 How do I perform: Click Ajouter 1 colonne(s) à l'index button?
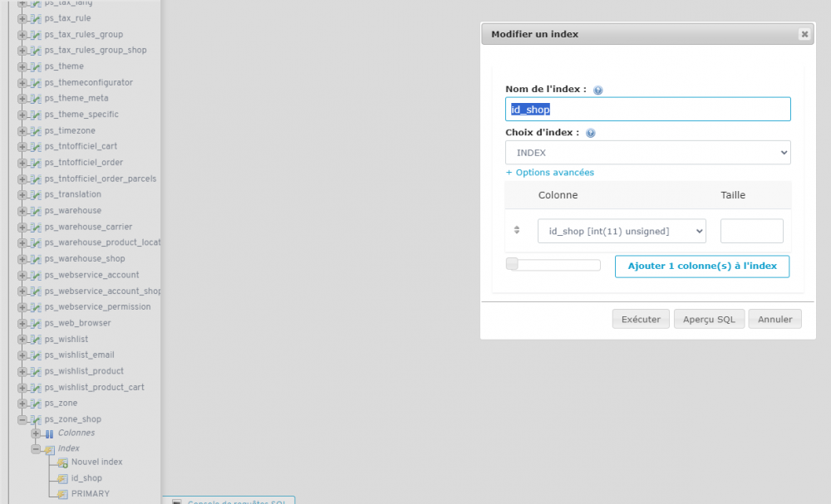[x=702, y=267]
